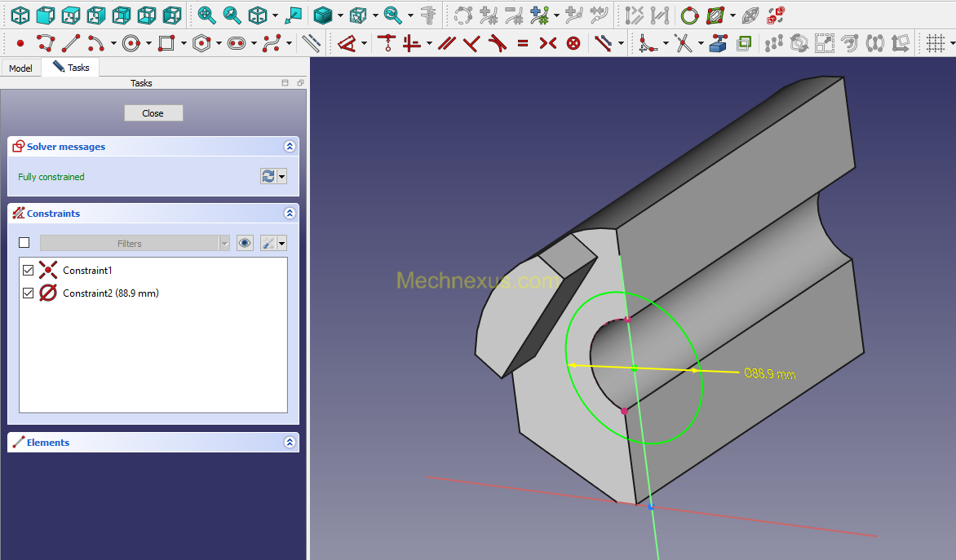Open solver update options dropdown arrow
The width and height of the screenshot is (956, 560).
pos(281,177)
